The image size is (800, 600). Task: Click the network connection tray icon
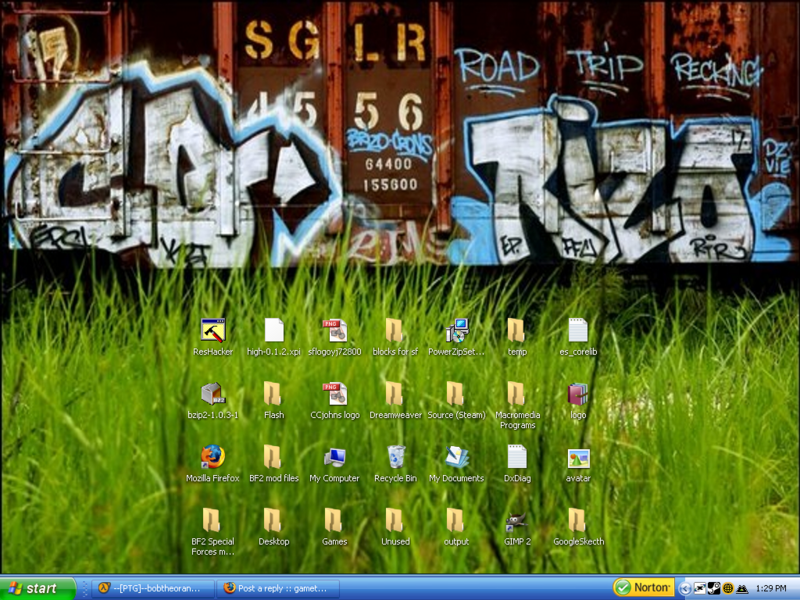(699, 589)
